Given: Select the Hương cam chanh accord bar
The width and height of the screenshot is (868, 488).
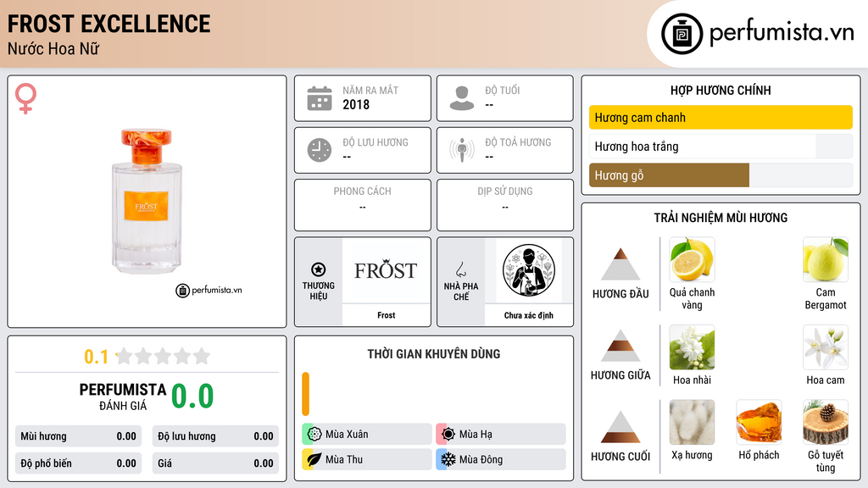Looking at the screenshot, I should coord(721,117).
